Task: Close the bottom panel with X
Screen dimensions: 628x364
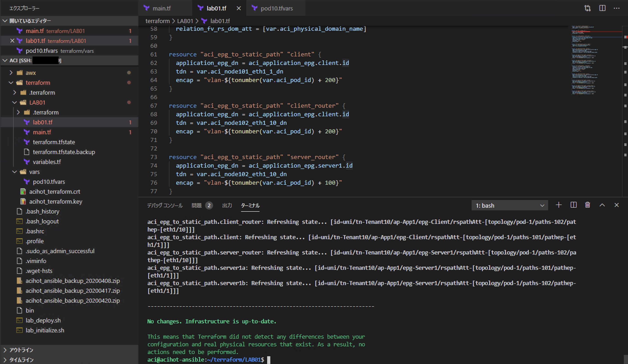Action: 617,205
